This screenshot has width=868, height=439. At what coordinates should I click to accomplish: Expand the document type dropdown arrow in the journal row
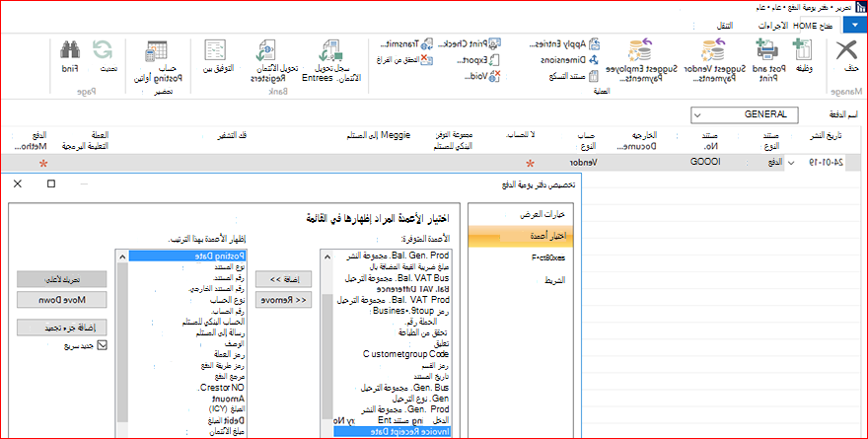[791, 163]
